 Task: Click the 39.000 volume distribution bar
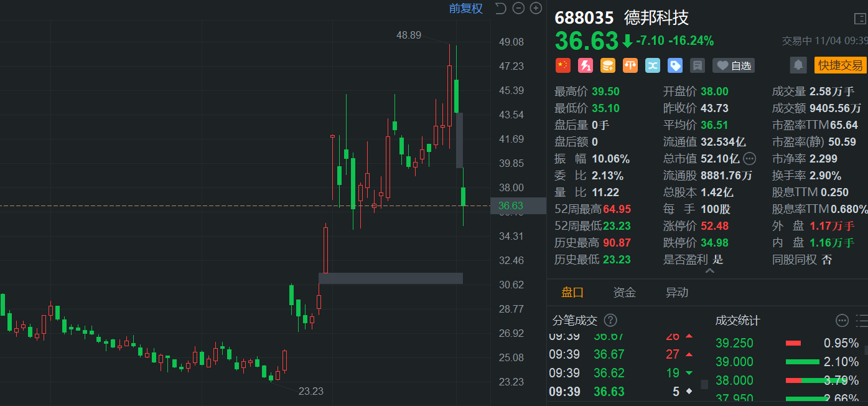pos(803,362)
